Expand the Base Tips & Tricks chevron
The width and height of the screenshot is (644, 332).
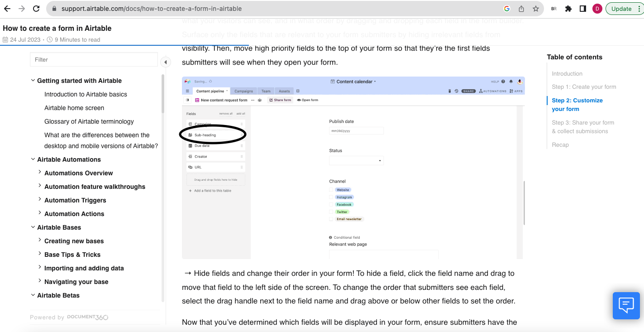(x=40, y=254)
